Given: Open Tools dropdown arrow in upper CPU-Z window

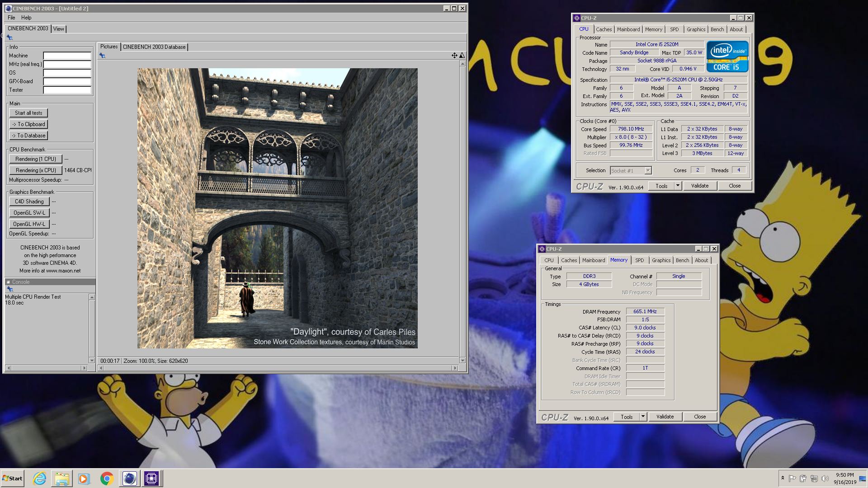Looking at the screenshot, I should [x=678, y=186].
